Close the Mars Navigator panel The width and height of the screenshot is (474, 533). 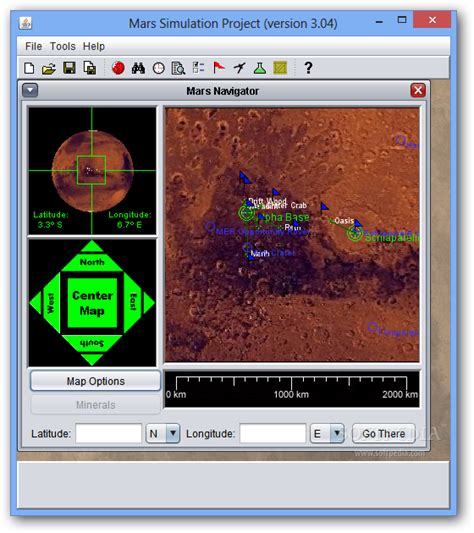418,90
